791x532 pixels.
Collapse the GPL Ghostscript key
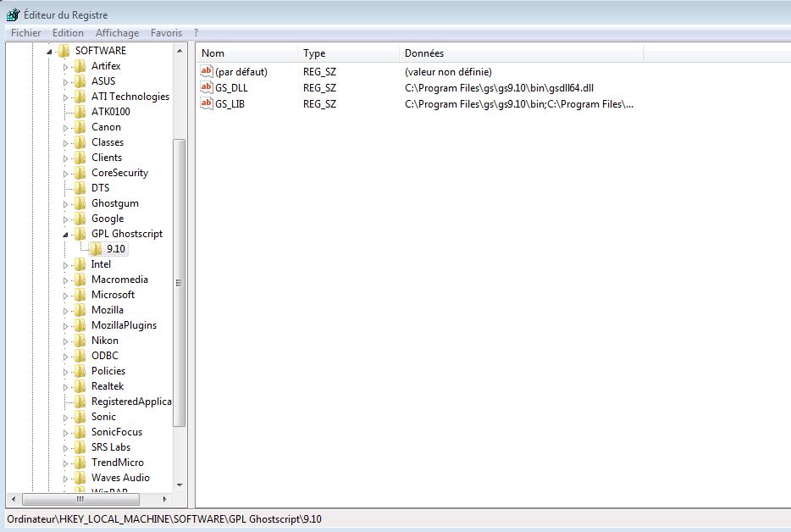(65, 235)
